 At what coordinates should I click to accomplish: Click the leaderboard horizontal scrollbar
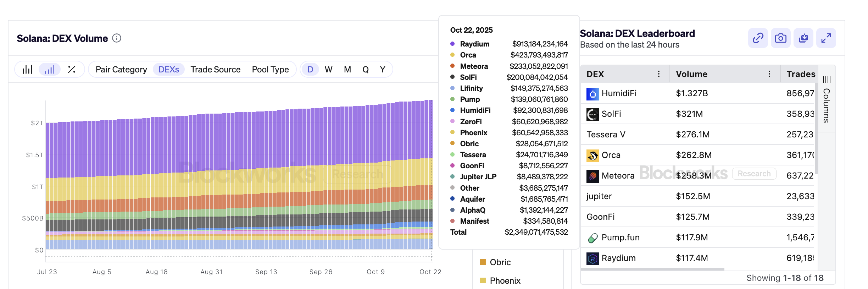point(652,269)
